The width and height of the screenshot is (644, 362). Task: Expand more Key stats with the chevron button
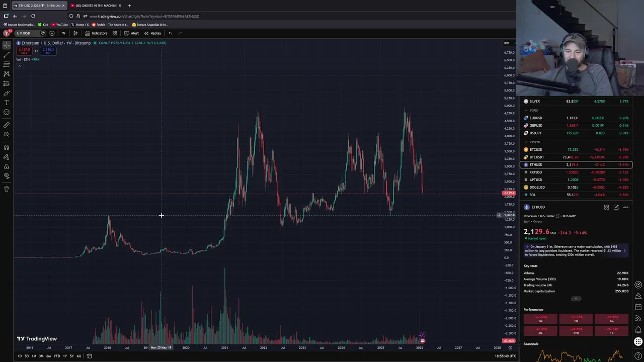576,299
